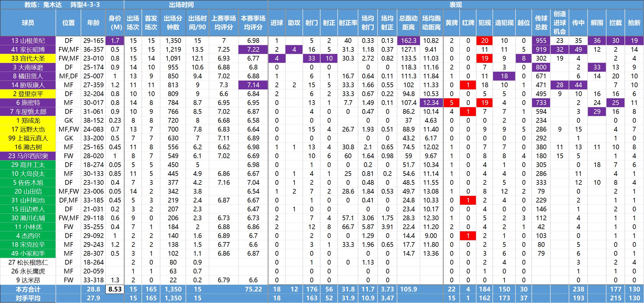
Task: Select player 6 施密特
Action: [x=28, y=103]
